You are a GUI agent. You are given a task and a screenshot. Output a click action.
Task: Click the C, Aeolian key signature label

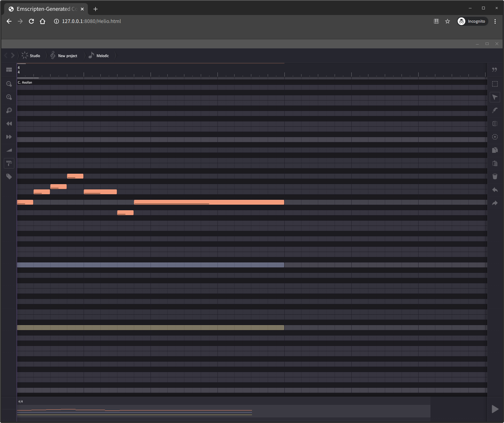pyautogui.click(x=25, y=83)
